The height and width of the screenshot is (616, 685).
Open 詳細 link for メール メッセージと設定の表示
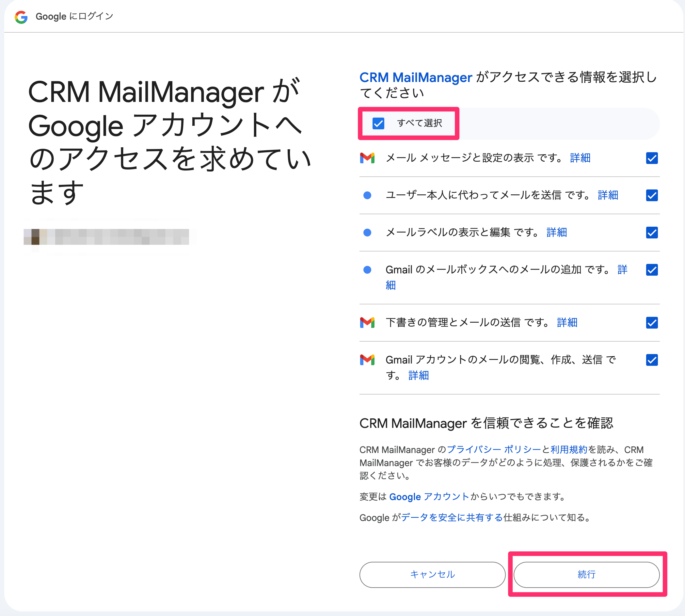580,158
